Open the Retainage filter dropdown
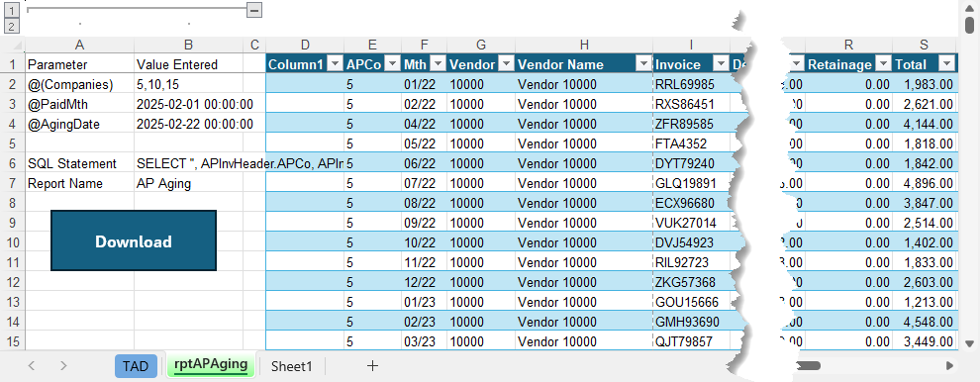Screen dimensions: 980x382 click(883, 63)
